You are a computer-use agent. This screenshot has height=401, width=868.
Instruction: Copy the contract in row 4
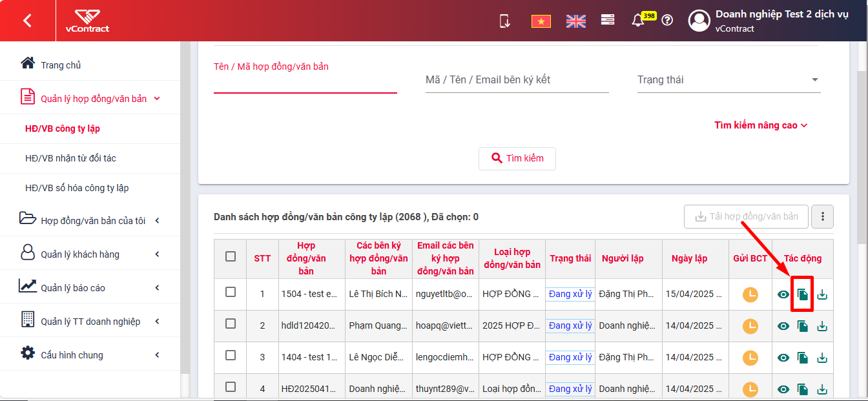[802, 389]
